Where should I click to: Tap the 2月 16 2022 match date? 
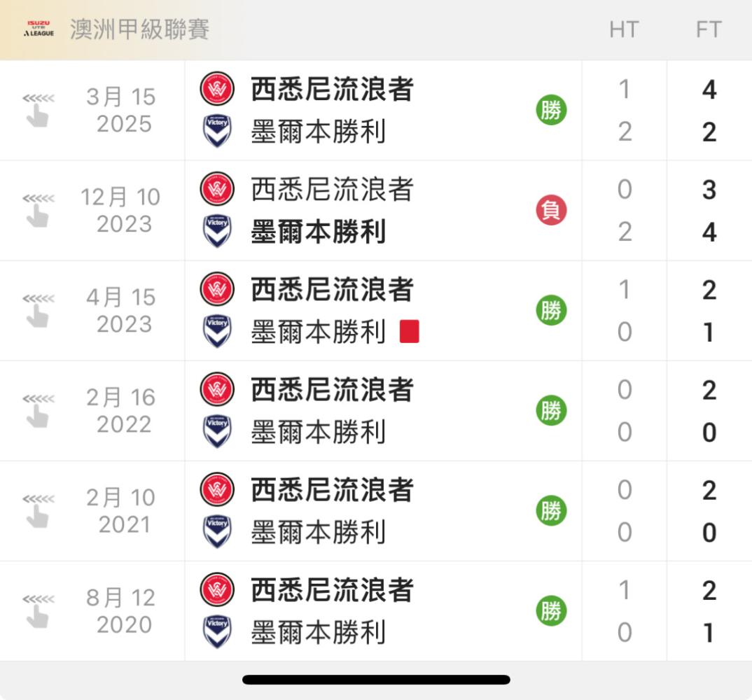(x=120, y=411)
